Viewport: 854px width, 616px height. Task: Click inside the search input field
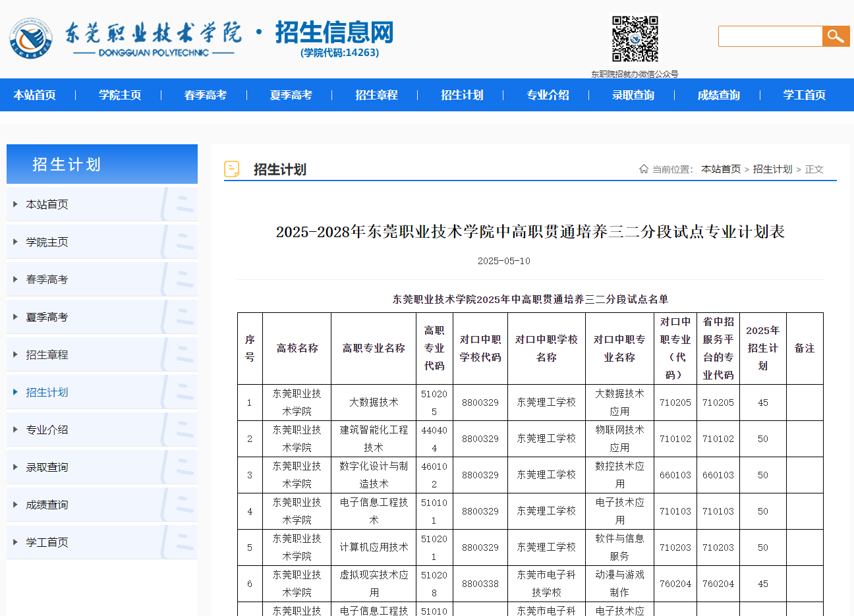point(770,36)
